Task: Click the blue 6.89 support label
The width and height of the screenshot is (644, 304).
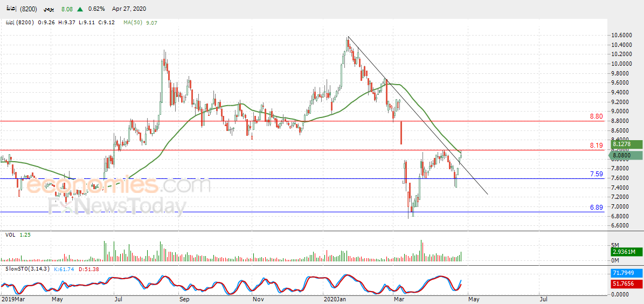Action: 596,208
